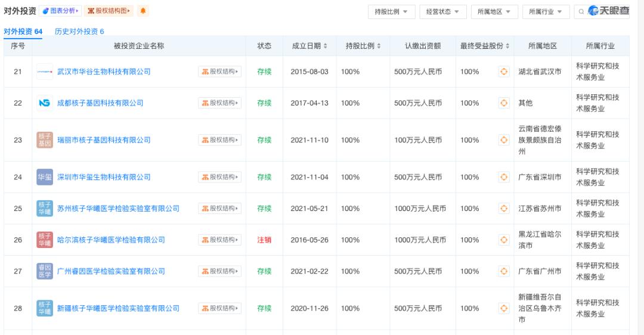Click the orange bell alert icon
644x335 pixels.
coord(143,11)
